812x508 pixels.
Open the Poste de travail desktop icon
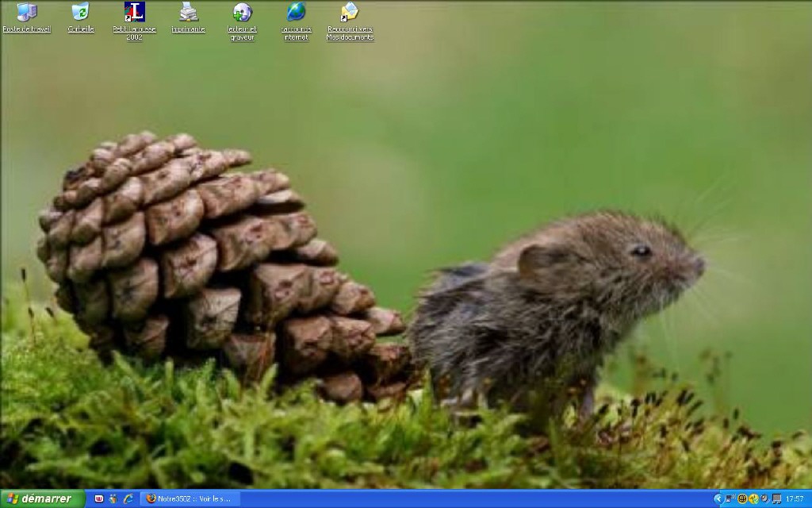coord(26,13)
